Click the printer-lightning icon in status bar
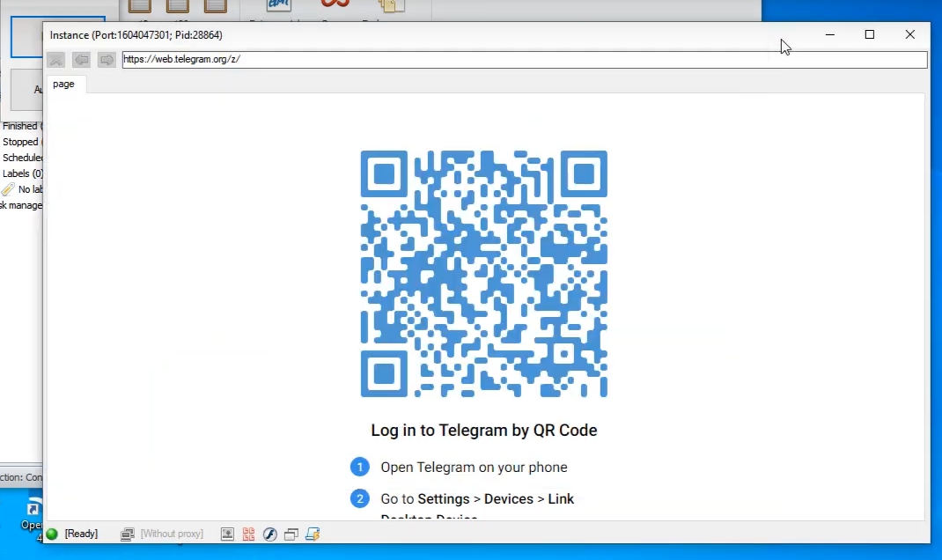Viewport: 942px width, 560px height. (312, 534)
